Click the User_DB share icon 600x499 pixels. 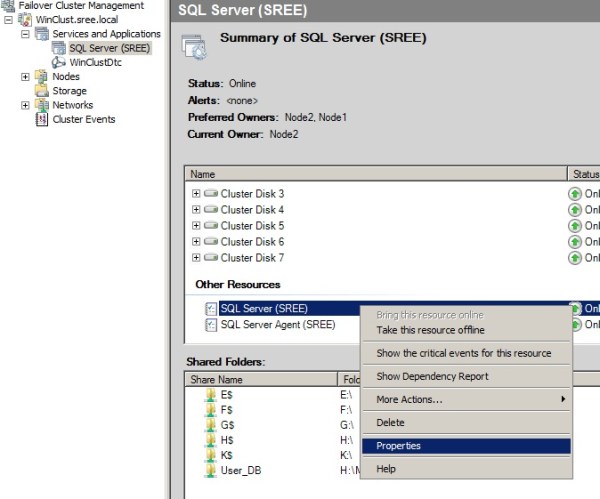click(x=210, y=470)
